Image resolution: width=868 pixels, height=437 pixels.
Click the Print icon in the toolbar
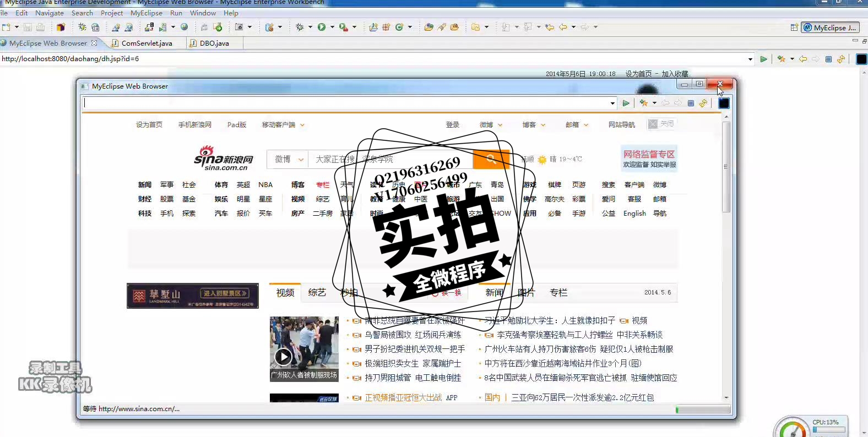(x=40, y=27)
